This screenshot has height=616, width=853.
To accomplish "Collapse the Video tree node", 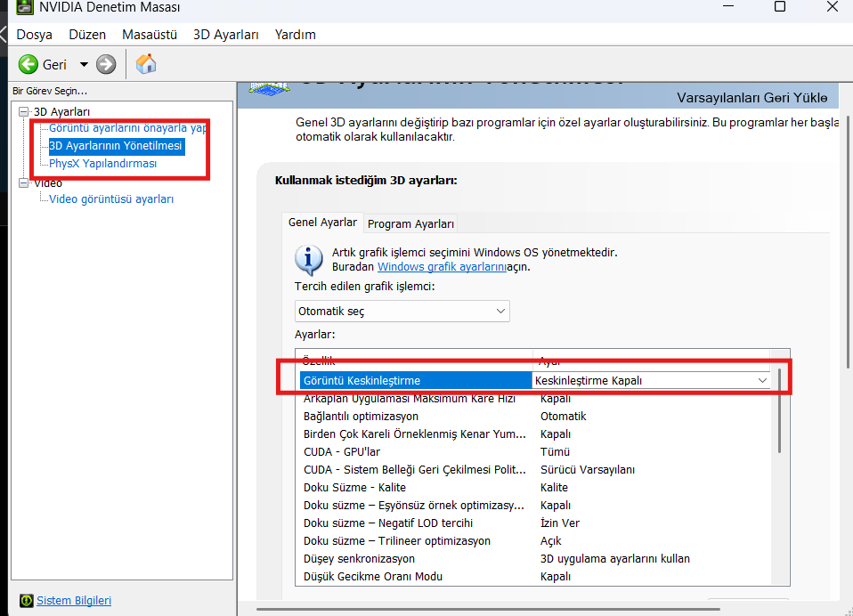I will 23,182.
